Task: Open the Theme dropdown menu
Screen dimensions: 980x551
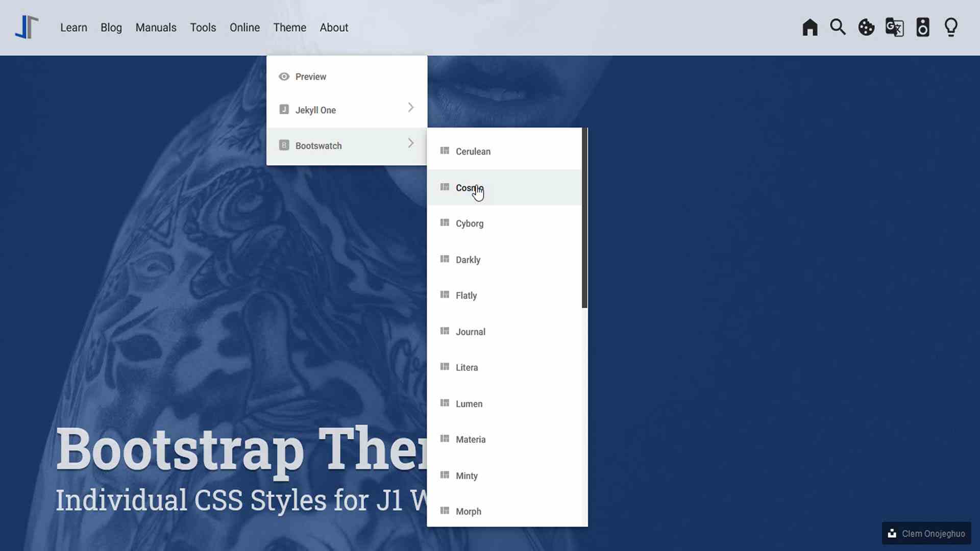Action: click(289, 28)
